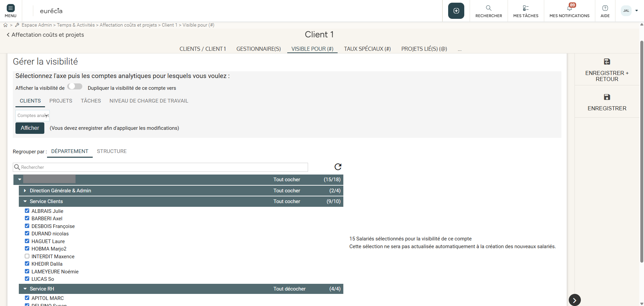
Task: Click the plus quick-add icon button
Action: (x=456, y=11)
